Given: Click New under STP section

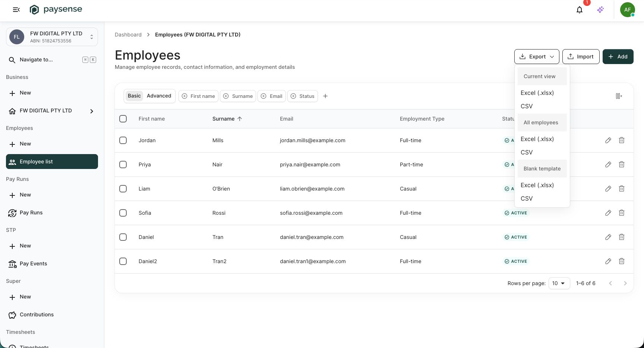Looking at the screenshot, I should 52,246.
